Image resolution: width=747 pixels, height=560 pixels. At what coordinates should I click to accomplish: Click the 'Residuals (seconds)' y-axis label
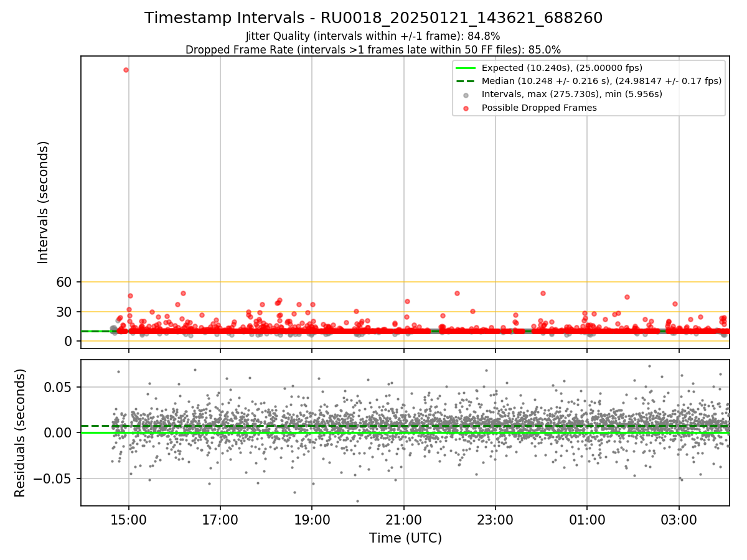21,432
